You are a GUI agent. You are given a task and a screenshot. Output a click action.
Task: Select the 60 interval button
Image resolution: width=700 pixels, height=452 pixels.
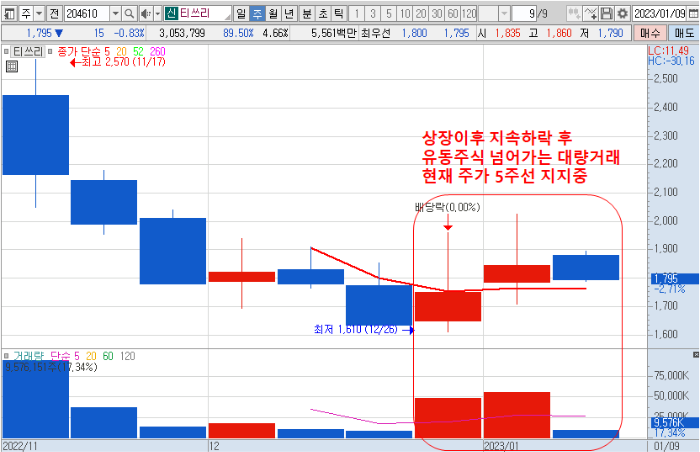[x=453, y=14]
